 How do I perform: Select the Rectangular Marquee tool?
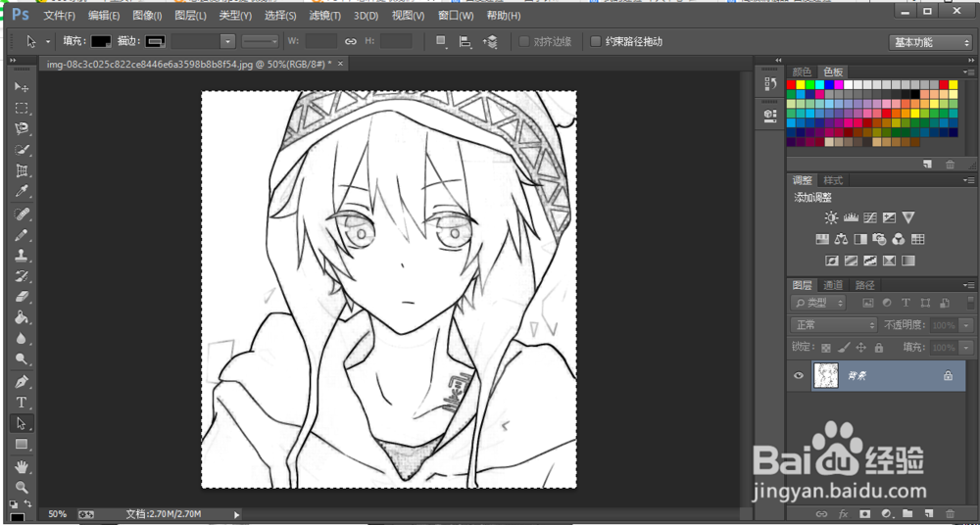(22, 108)
